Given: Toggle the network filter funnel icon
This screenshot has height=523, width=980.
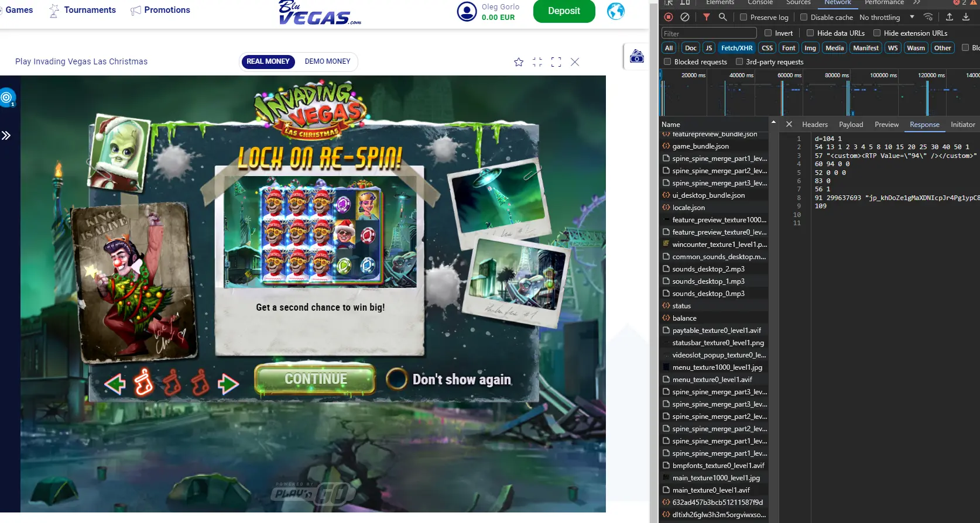Looking at the screenshot, I should pyautogui.click(x=707, y=17).
